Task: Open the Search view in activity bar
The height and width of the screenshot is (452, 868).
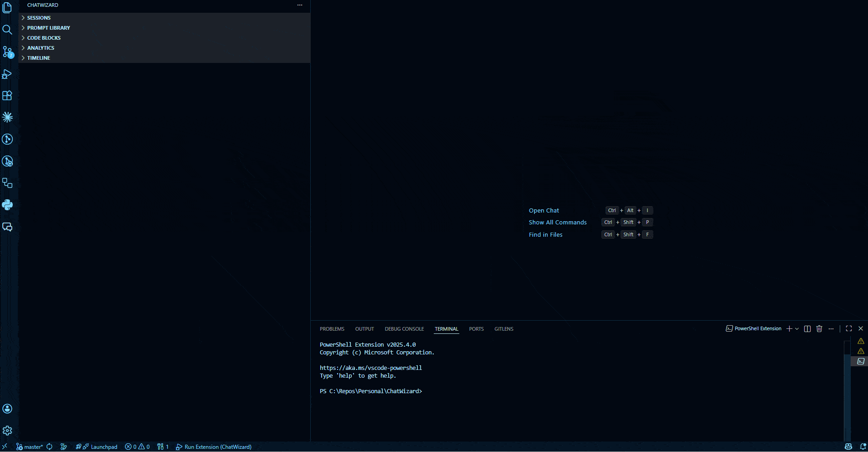Action: [x=7, y=30]
